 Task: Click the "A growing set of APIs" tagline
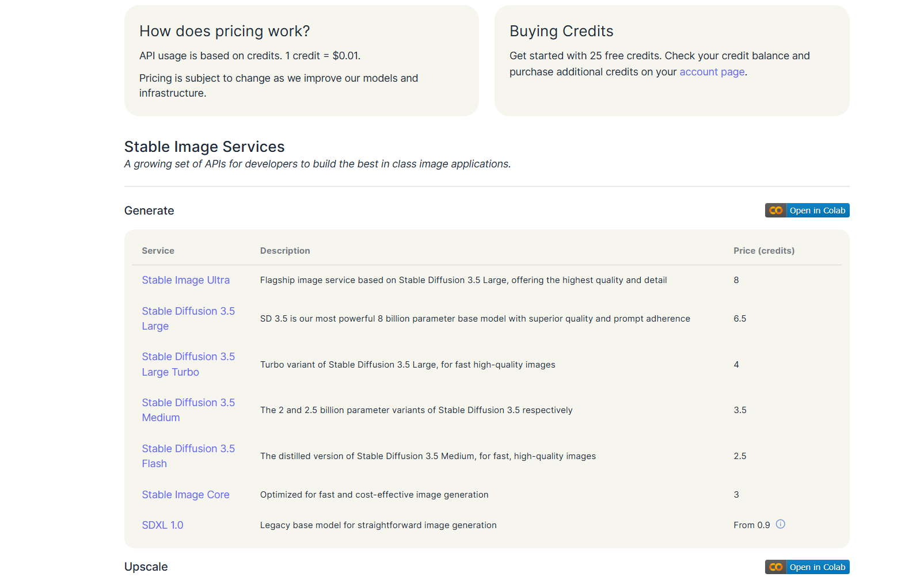pos(318,164)
